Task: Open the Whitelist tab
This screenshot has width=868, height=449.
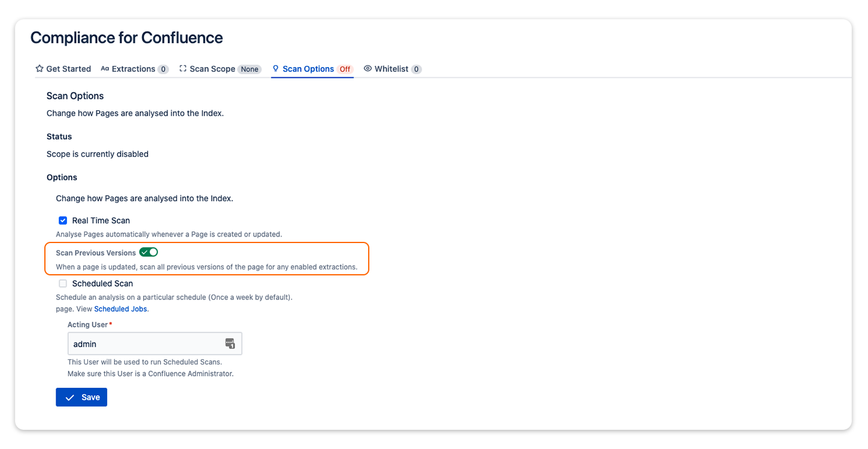Action: [x=391, y=69]
